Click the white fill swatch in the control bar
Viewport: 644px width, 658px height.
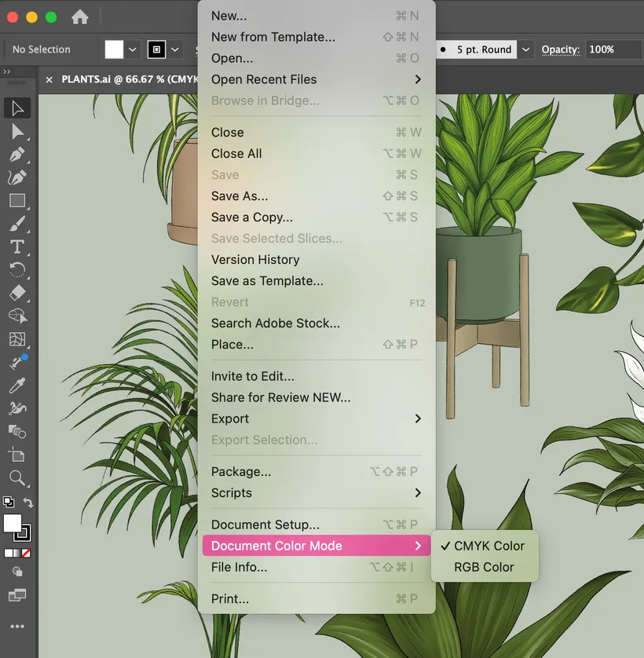click(115, 49)
